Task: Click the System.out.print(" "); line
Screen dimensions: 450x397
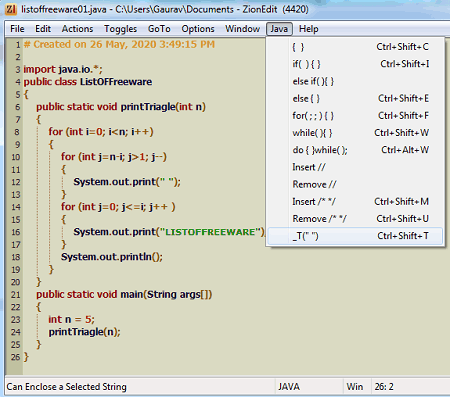Action: 127,182
